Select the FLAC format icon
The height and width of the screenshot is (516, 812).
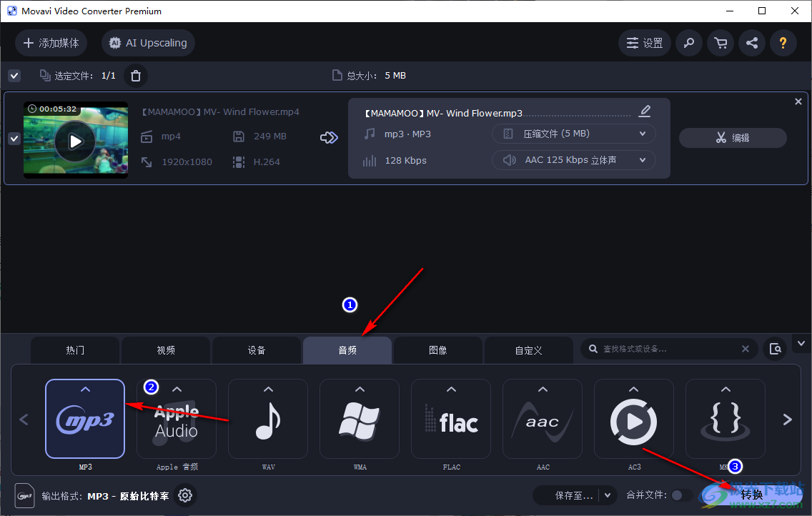click(x=451, y=419)
